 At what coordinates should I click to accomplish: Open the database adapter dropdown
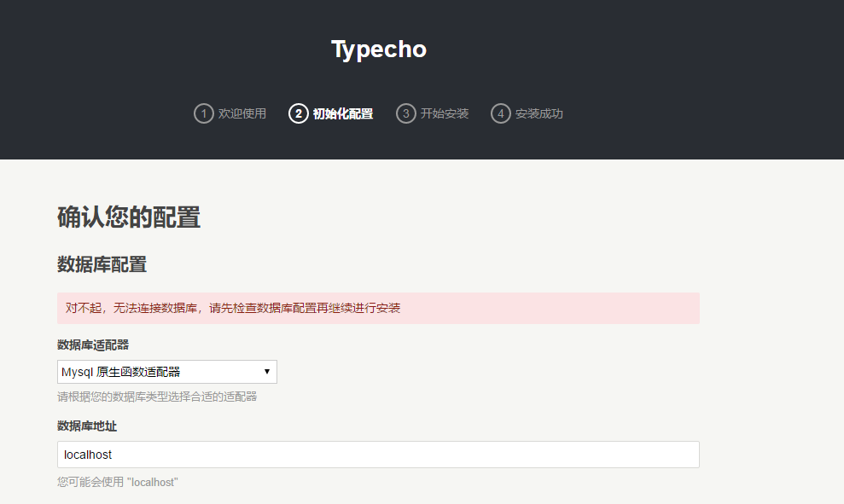(x=167, y=372)
